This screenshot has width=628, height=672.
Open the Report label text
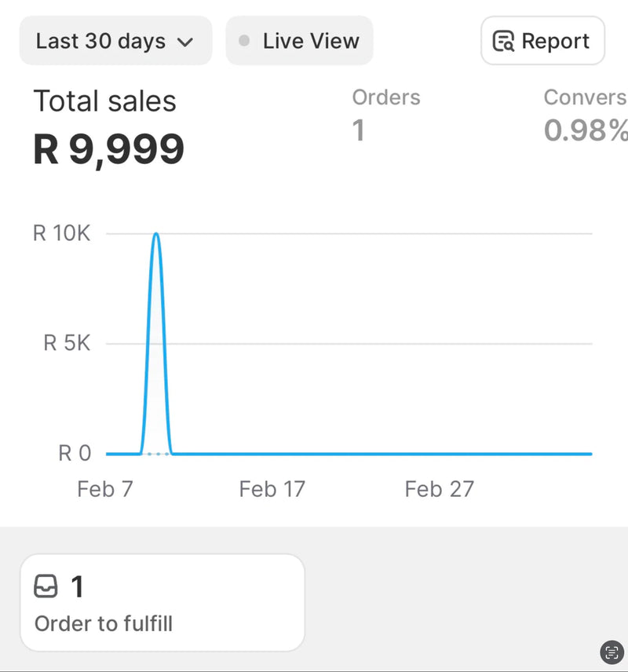coord(555,41)
